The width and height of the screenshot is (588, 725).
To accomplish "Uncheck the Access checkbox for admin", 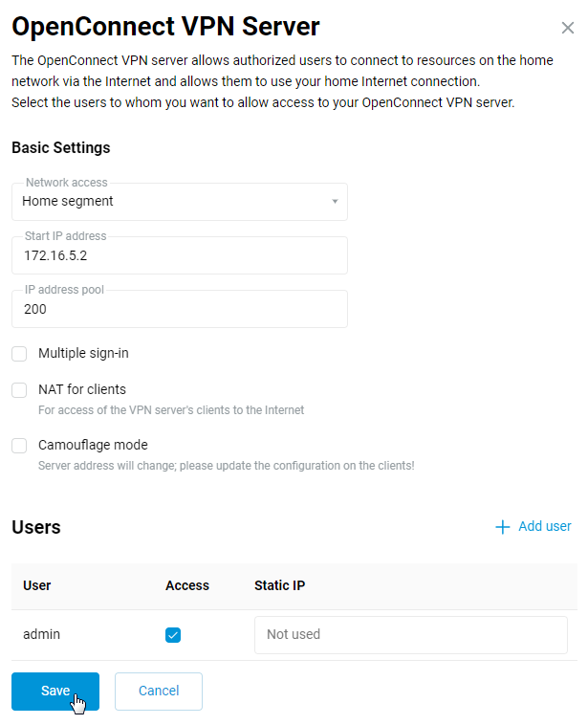I will pyautogui.click(x=173, y=635).
